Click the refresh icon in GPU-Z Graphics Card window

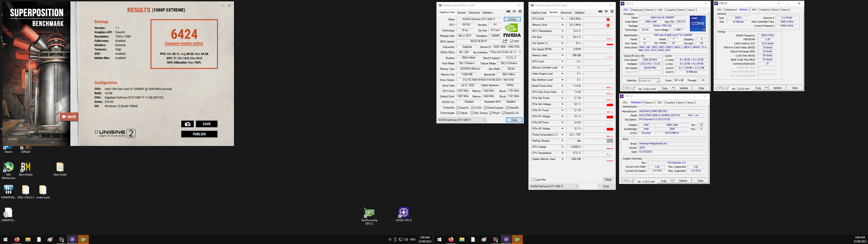tap(514, 12)
